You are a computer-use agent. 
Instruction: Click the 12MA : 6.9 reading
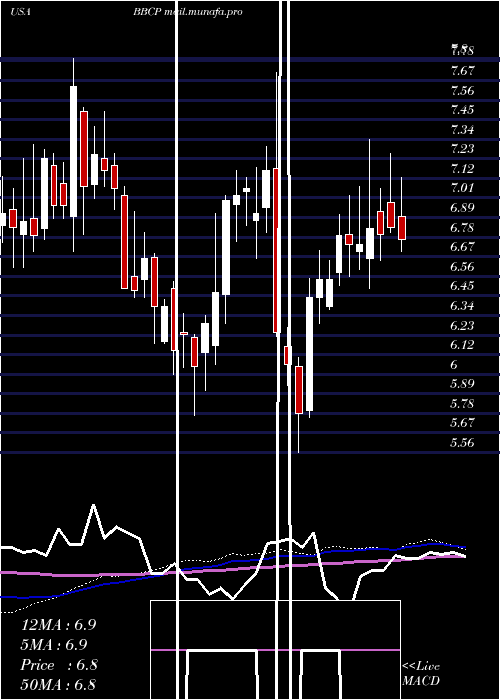(58, 625)
